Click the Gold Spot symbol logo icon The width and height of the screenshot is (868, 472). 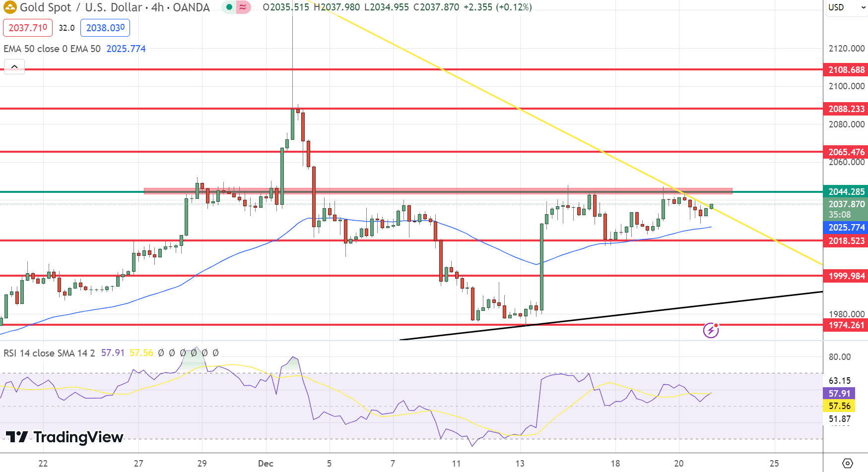[x=10, y=7]
